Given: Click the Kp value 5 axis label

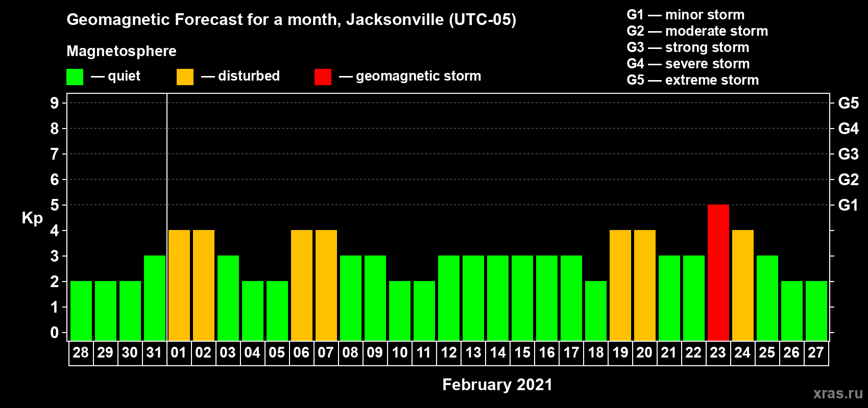Looking at the screenshot, I should click(55, 205).
